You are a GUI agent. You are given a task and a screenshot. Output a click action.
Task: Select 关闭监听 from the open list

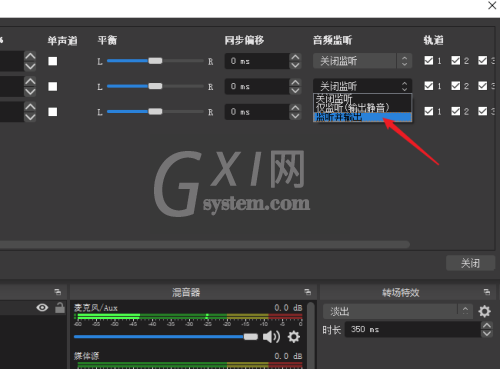pos(362,99)
